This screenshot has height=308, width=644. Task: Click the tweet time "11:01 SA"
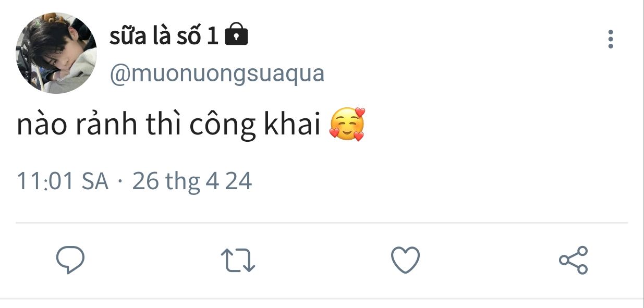(63, 181)
